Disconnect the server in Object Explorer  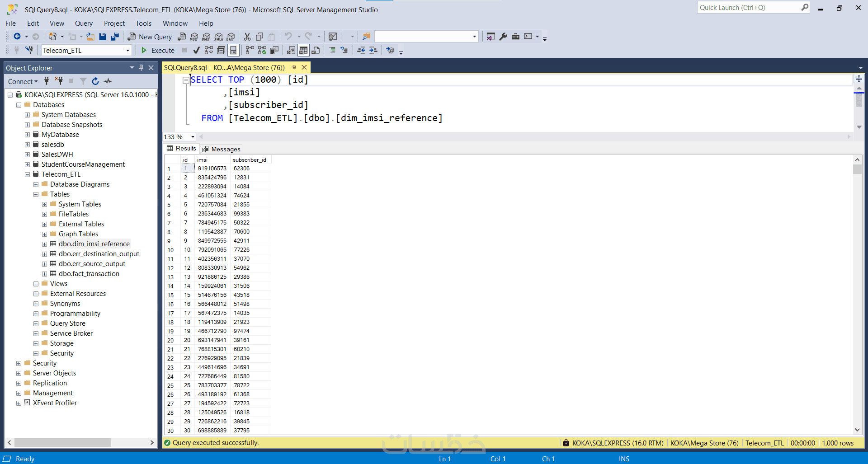pos(59,81)
